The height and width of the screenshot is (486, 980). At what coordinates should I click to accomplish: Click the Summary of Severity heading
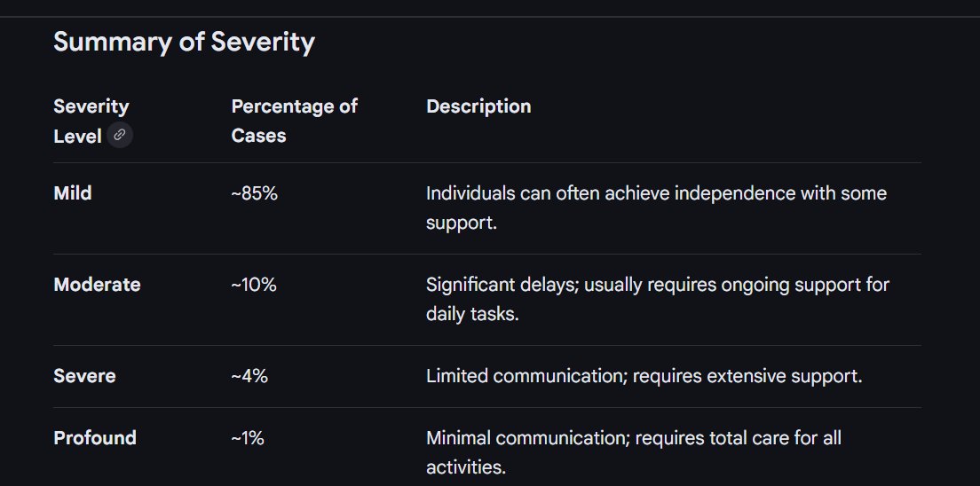[x=184, y=42]
